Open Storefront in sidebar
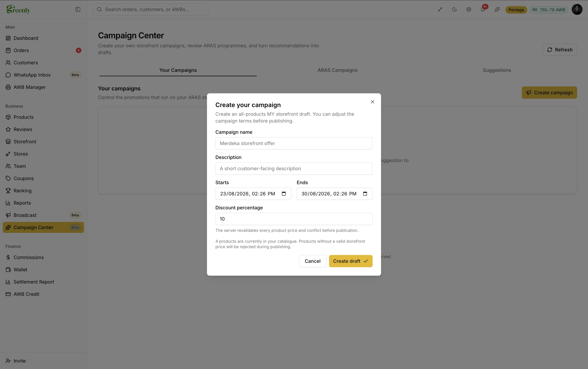 43,142
